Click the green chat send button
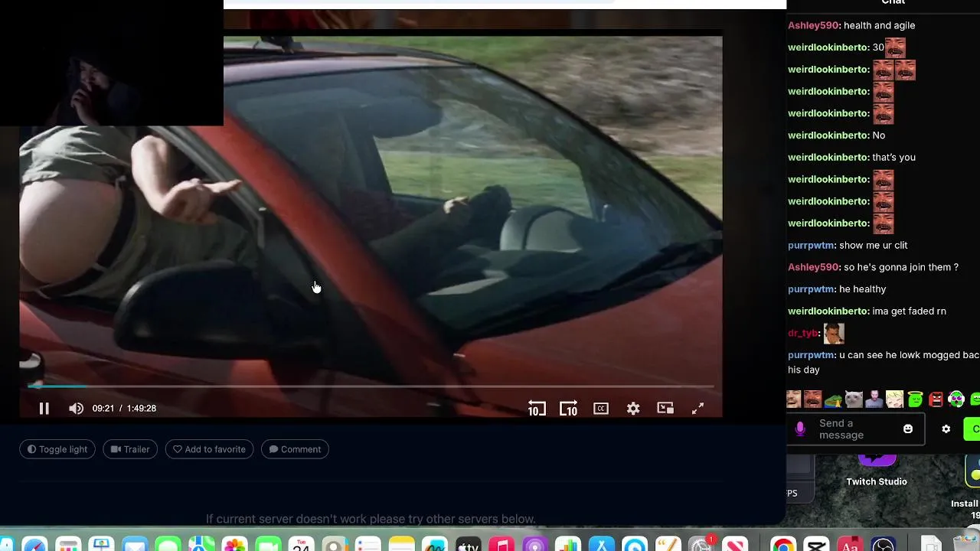 (972, 429)
